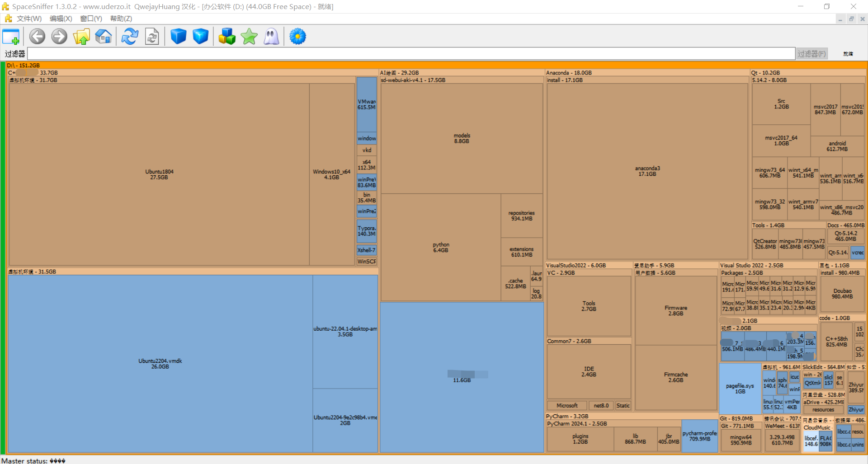Select the pycharm-profe 709.9MB file block
Viewport: 868px width, 464px height.
699,436
